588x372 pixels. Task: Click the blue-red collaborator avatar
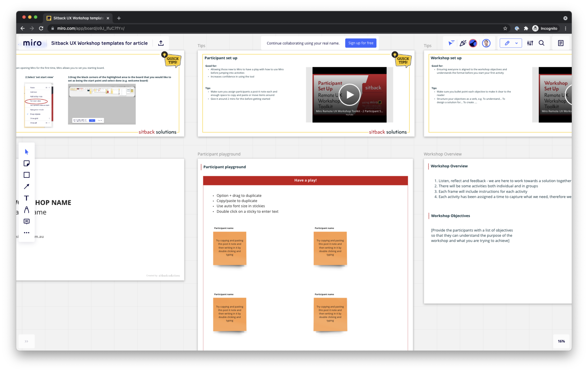pos(473,43)
